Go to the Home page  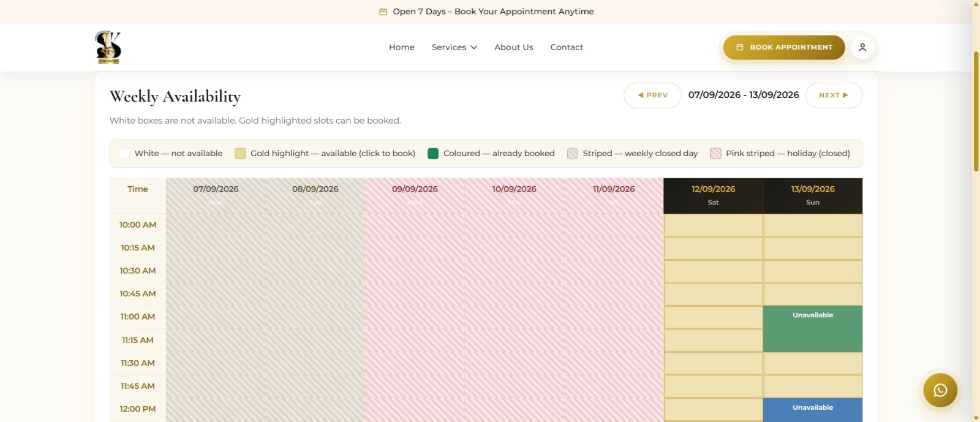click(402, 47)
